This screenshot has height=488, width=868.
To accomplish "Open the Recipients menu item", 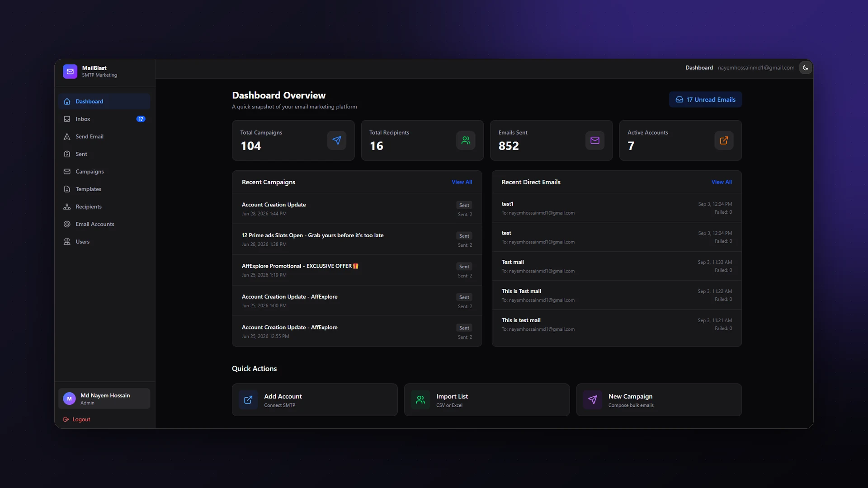I will [104, 207].
